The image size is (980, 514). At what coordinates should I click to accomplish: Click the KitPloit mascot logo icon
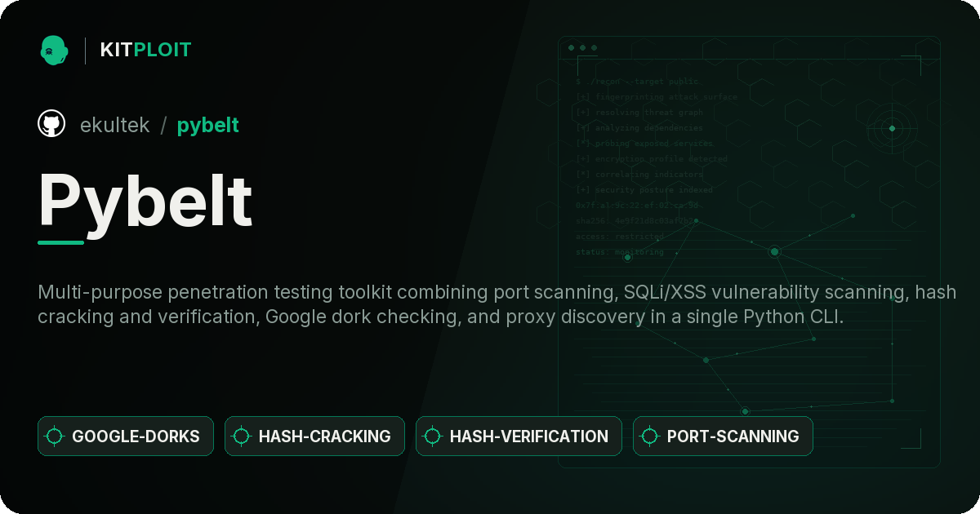point(54,50)
